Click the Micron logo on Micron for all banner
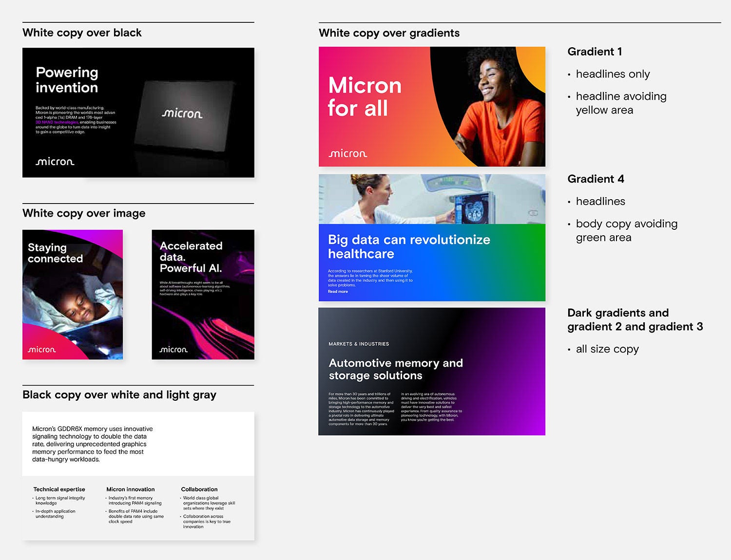 348,153
